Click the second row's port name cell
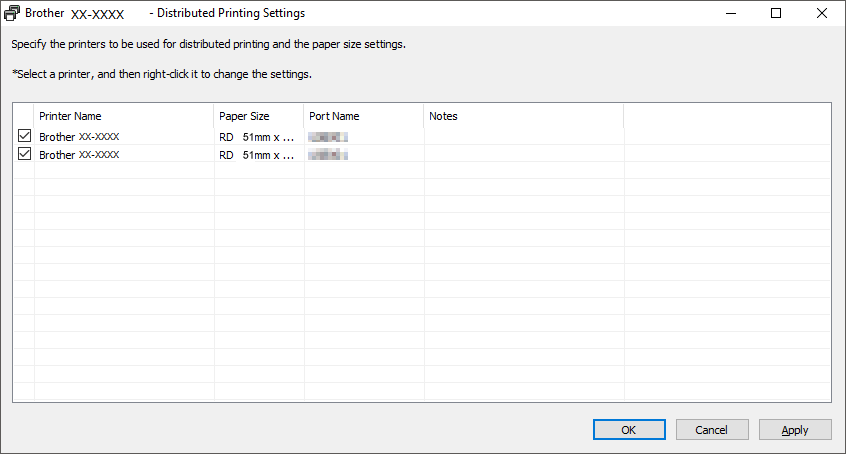The width and height of the screenshot is (846, 454). [328, 155]
